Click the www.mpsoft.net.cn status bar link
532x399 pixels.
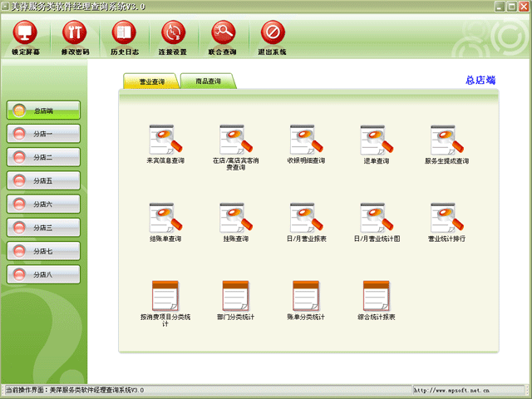(x=452, y=389)
